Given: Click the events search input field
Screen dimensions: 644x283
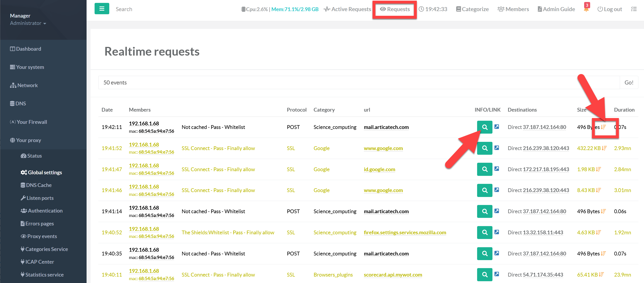Looking at the screenshot, I should (x=359, y=82).
